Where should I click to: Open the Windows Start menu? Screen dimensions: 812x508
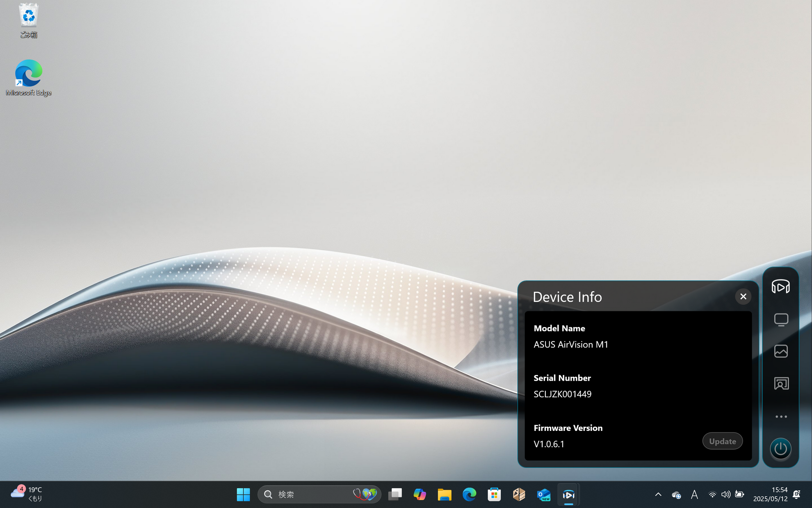[x=243, y=494]
